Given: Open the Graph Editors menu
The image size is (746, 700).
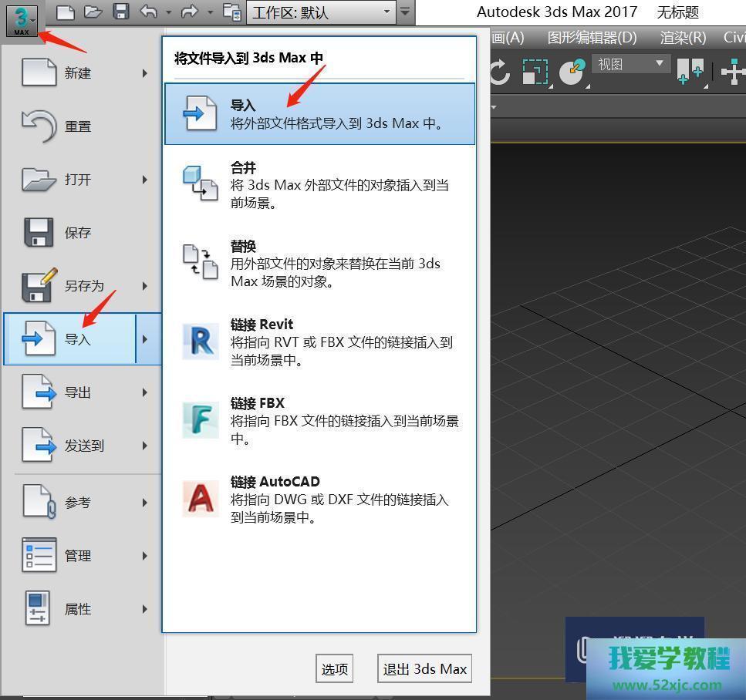Looking at the screenshot, I should click(592, 37).
